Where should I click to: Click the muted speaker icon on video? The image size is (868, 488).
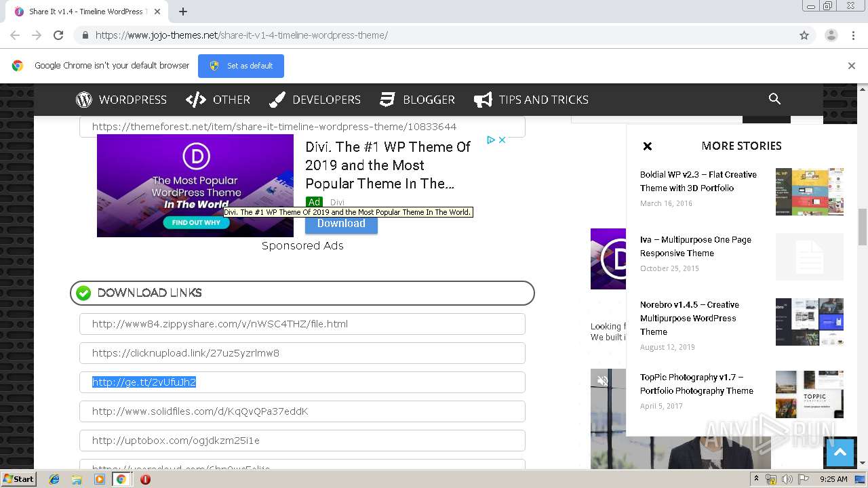click(x=603, y=381)
